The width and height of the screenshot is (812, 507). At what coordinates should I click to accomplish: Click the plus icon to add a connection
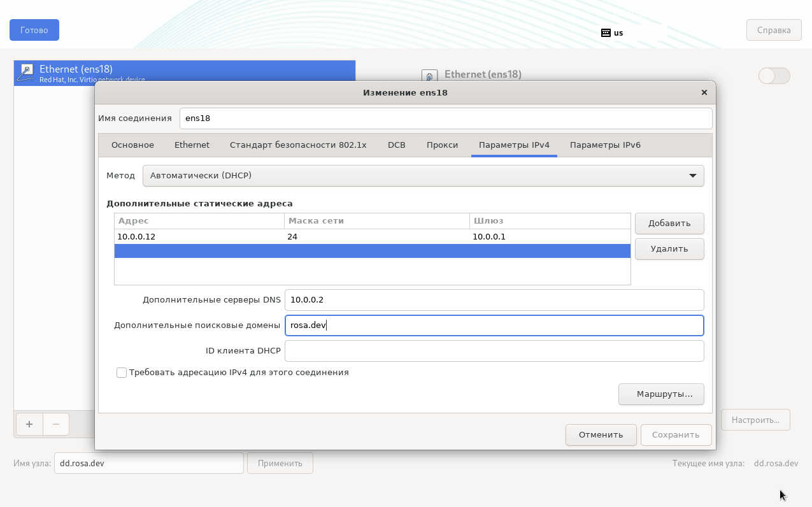point(29,424)
